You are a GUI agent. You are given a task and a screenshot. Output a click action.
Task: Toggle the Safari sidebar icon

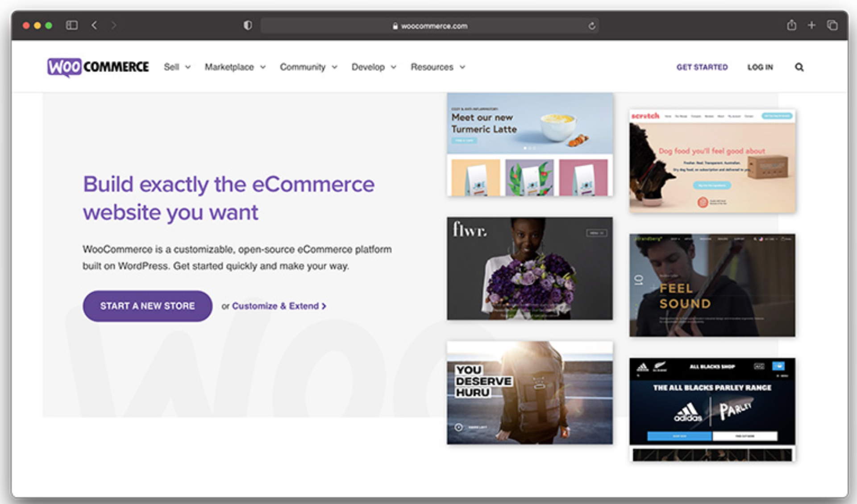(72, 25)
